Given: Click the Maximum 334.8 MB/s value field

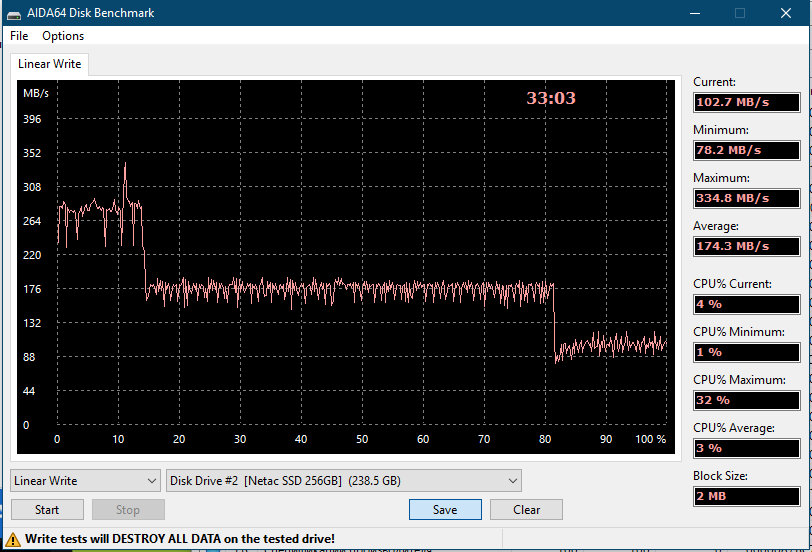Looking at the screenshot, I should coord(747,198).
